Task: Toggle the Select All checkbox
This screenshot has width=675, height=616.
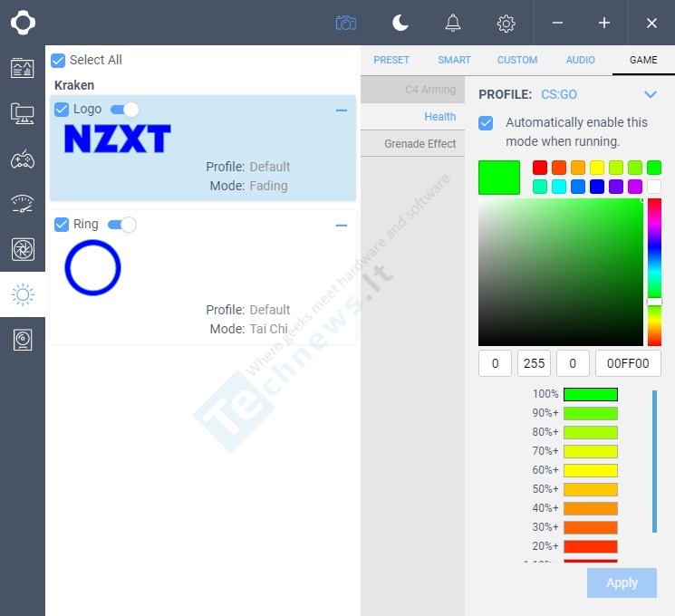Action: point(58,61)
